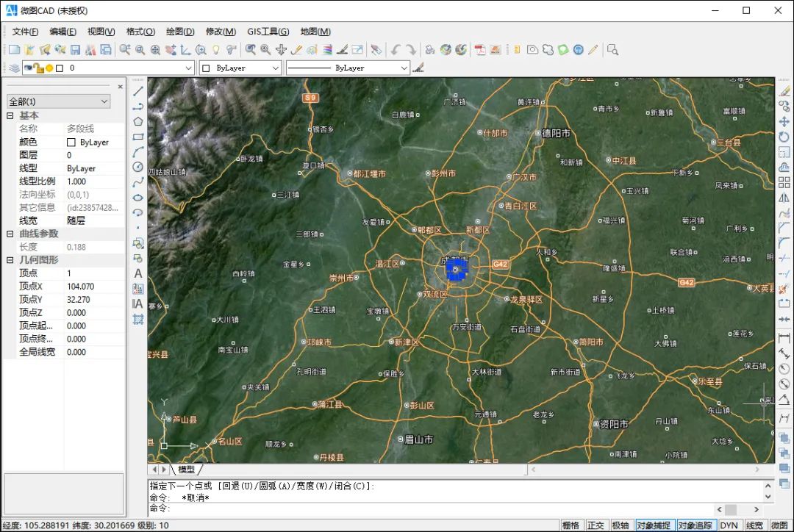The height and width of the screenshot is (532, 794).
Task: Click the Redo arrow icon
Action: click(411, 50)
